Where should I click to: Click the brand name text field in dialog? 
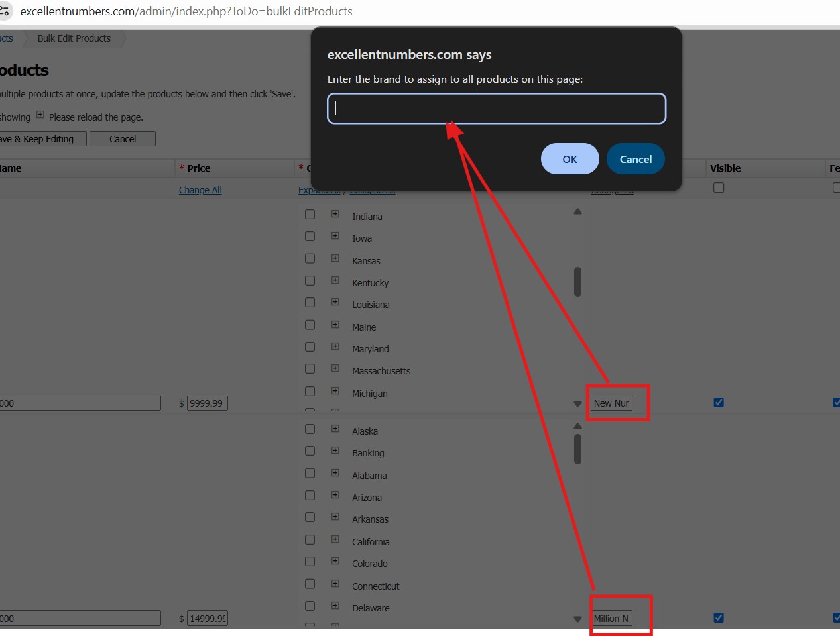pos(497,109)
